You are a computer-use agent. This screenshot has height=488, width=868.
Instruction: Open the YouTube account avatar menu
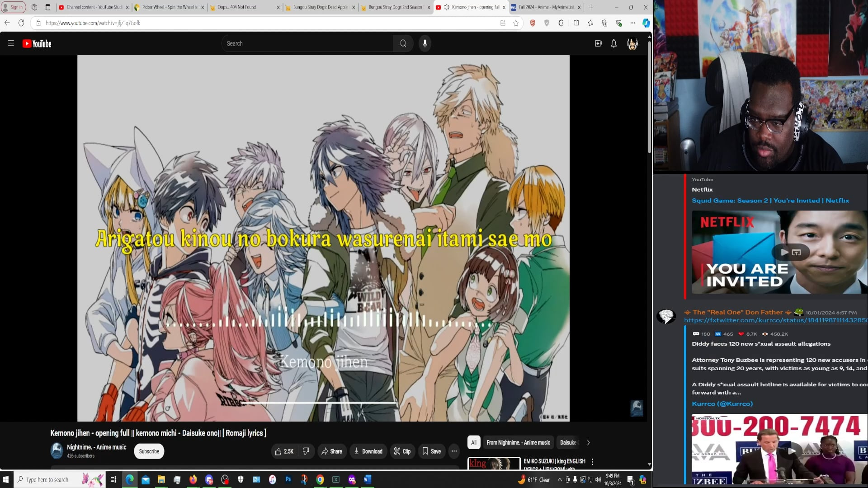tap(632, 43)
